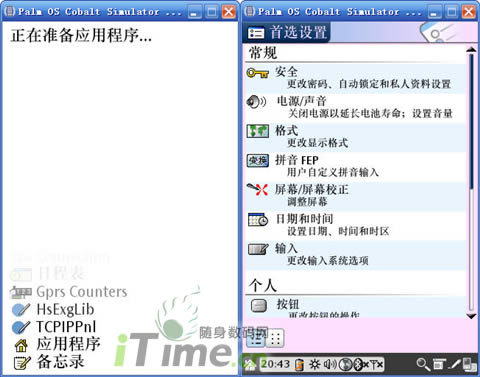The width and height of the screenshot is (480, 377).
Task: Click 正在准备应用程序... text in left window
Action: [81, 35]
